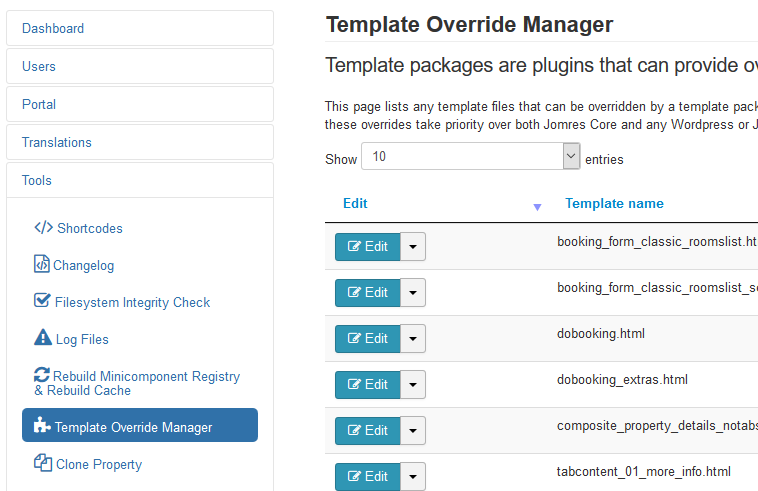Open the Show entries count dropdown
Screen dimensions: 758x491
click(x=470, y=156)
